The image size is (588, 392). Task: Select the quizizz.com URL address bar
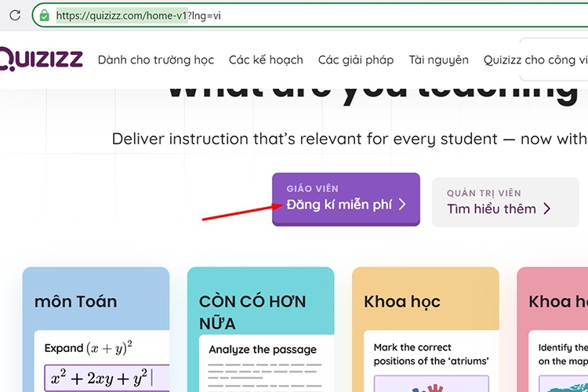tap(311, 16)
